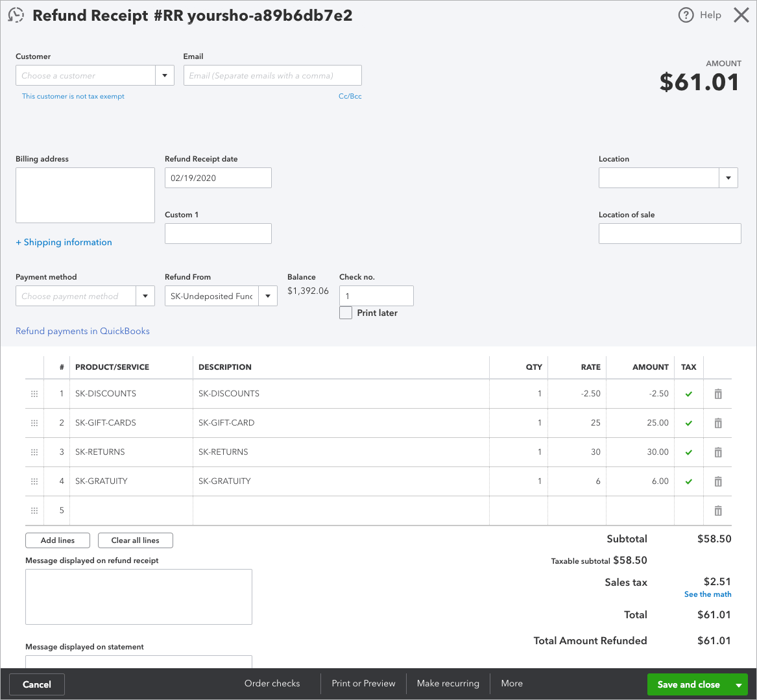Expand the Refund From account dropdown
The height and width of the screenshot is (700, 757).
(267, 296)
